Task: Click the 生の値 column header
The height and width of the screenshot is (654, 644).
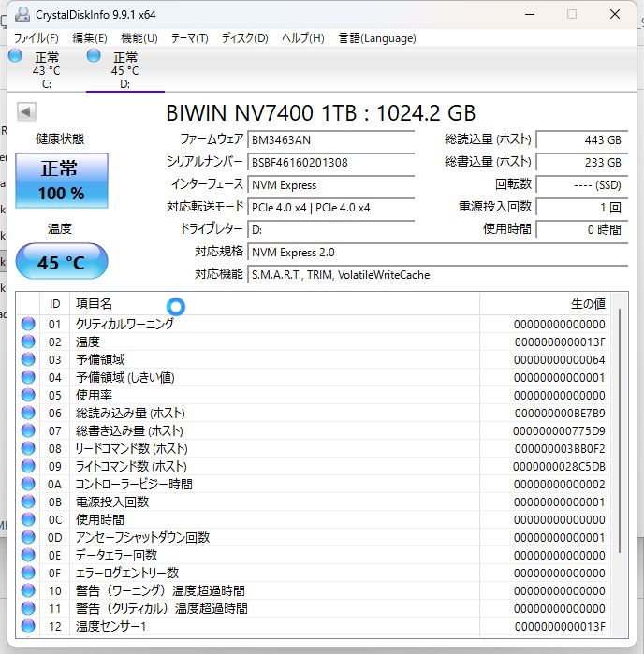Action: [545, 304]
